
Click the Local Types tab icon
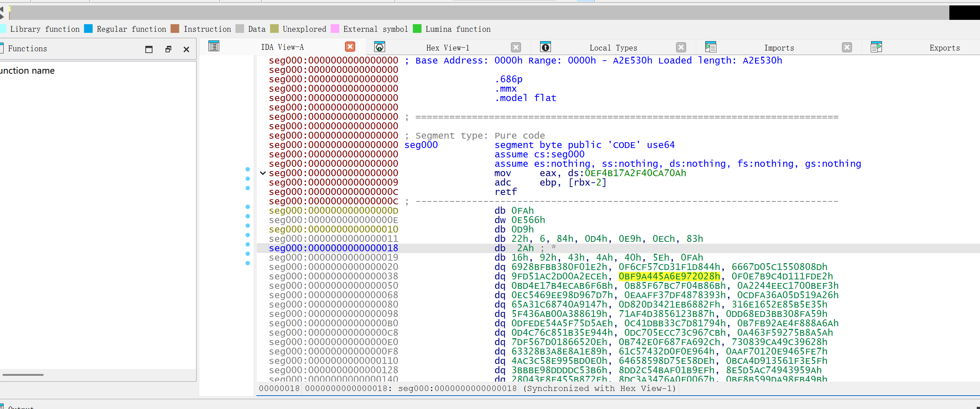[x=545, y=47]
